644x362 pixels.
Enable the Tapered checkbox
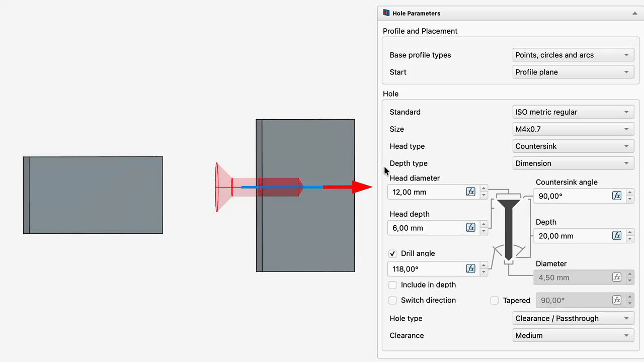[495, 301]
